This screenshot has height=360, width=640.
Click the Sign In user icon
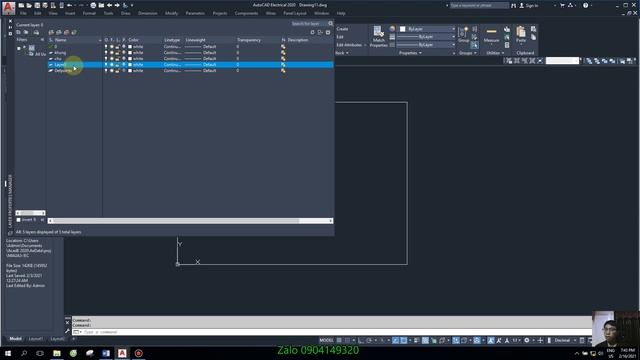tap(521, 5)
